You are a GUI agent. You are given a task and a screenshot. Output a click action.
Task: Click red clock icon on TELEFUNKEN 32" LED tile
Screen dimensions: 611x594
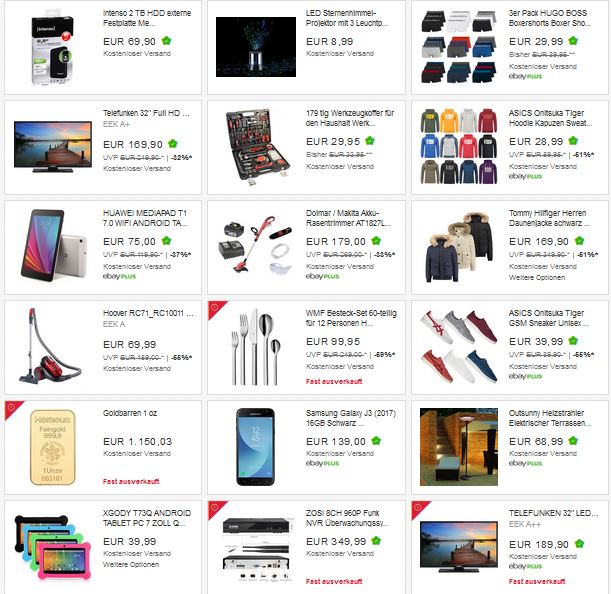tap(418, 507)
